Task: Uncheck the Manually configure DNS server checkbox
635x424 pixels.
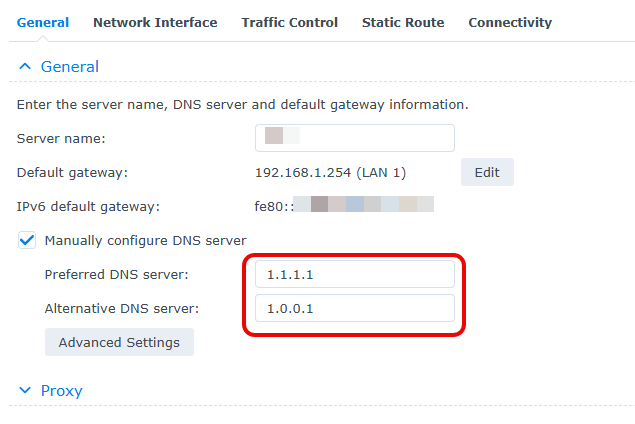Action: tap(27, 240)
